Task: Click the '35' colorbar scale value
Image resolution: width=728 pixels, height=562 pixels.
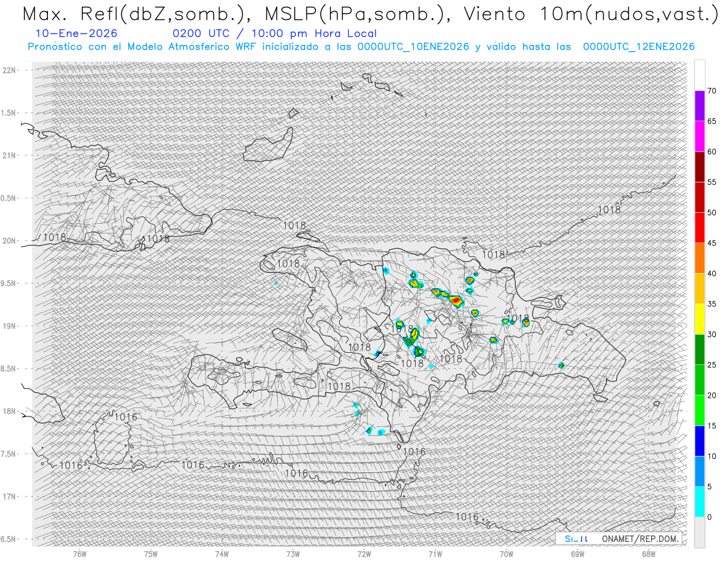Action: pyautogui.click(x=712, y=304)
